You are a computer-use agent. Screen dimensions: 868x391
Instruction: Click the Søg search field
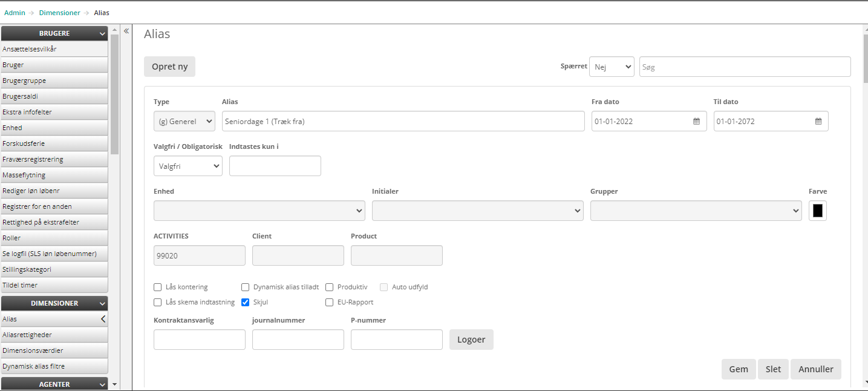point(745,67)
